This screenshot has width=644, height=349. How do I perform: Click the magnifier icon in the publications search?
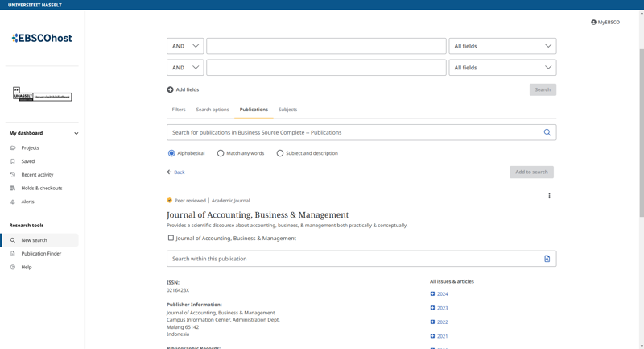point(547,132)
